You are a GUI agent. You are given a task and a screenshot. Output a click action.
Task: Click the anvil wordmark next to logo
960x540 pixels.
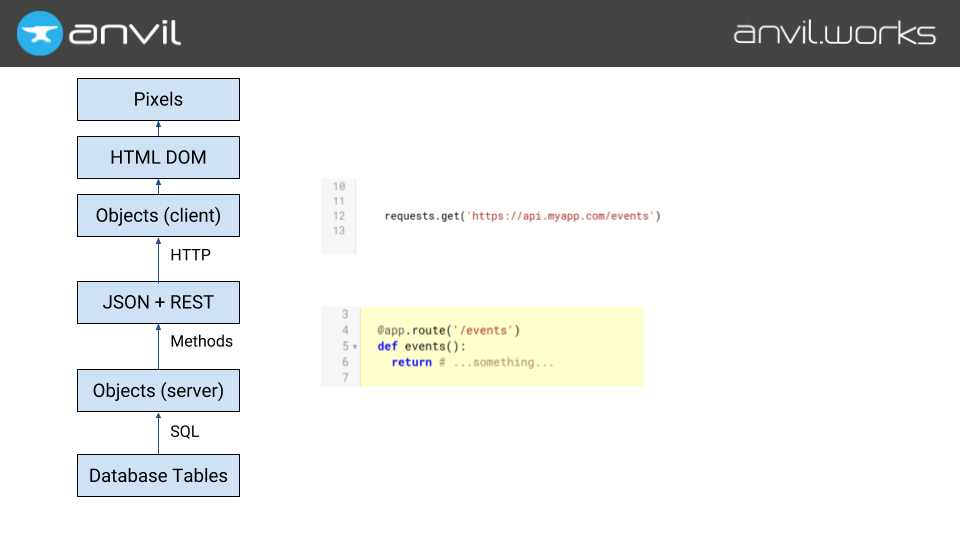[x=125, y=33]
